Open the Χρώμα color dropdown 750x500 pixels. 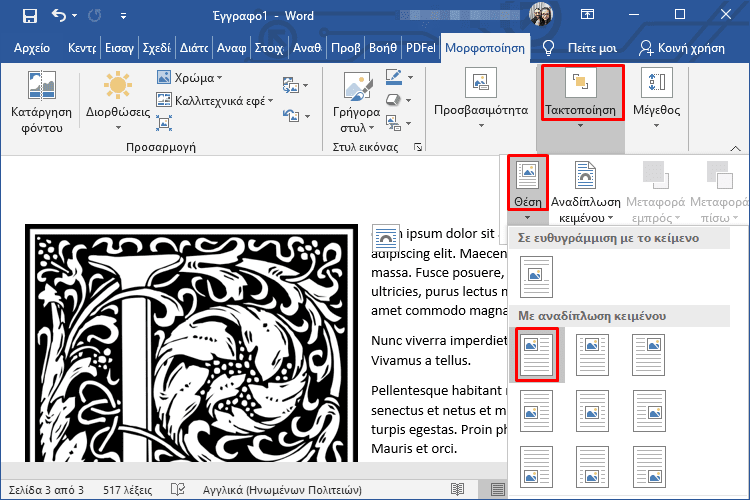pyautogui.click(x=189, y=78)
